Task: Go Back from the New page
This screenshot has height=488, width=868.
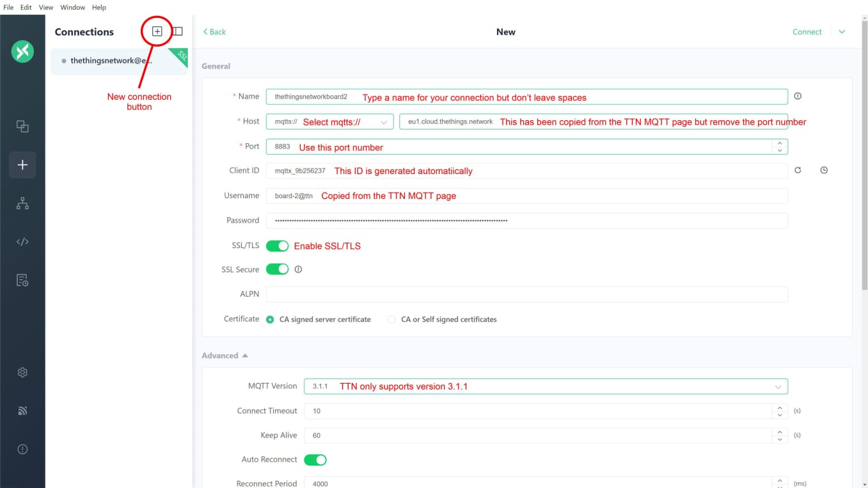Action: pos(214,32)
